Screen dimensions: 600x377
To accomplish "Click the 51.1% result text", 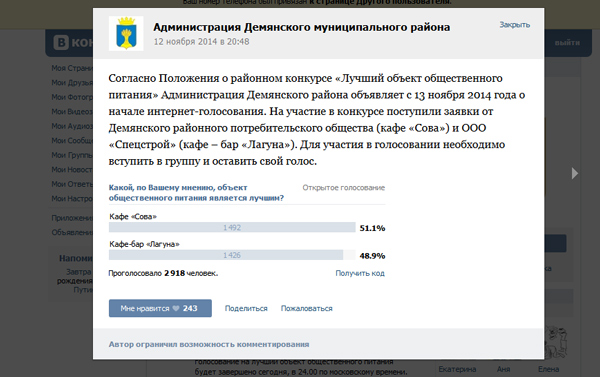I will point(372,228).
